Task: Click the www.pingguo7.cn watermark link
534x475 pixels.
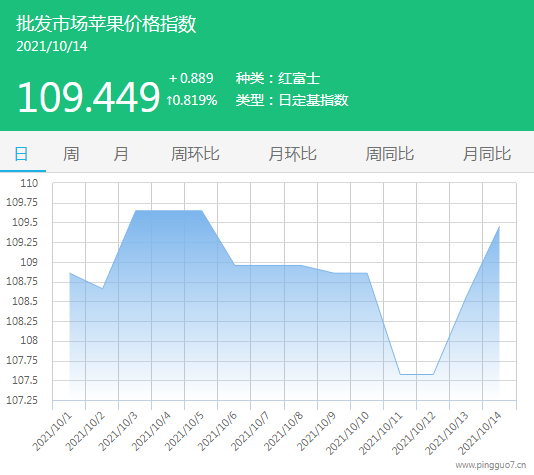Action: click(490, 465)
